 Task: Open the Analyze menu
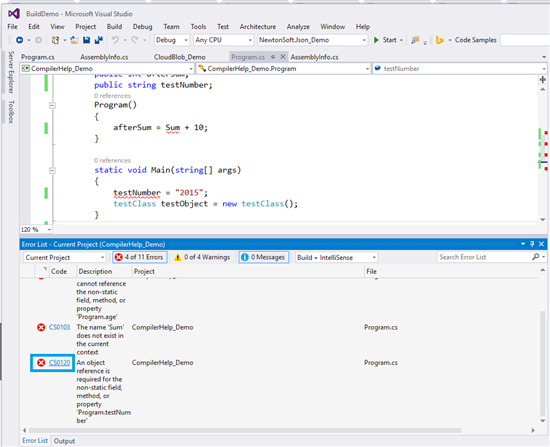(298, 27)
